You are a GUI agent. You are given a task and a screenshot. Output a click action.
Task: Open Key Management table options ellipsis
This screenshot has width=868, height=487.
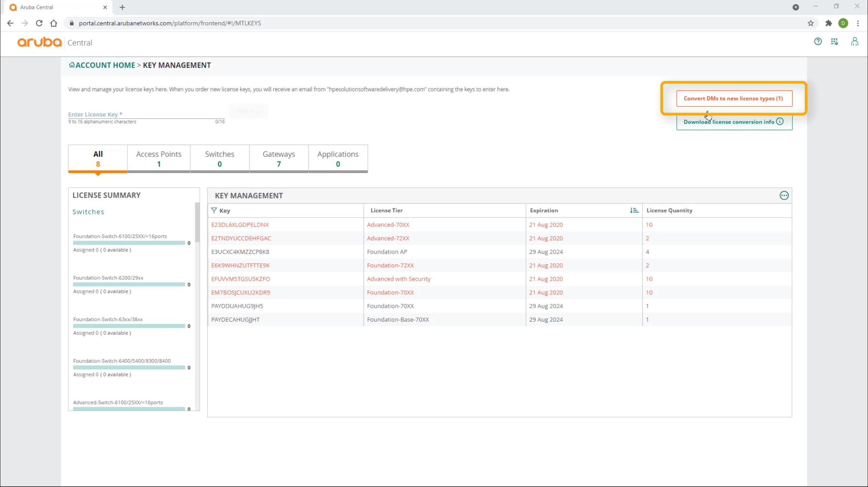pyautogui.click(x=784, y=196)
